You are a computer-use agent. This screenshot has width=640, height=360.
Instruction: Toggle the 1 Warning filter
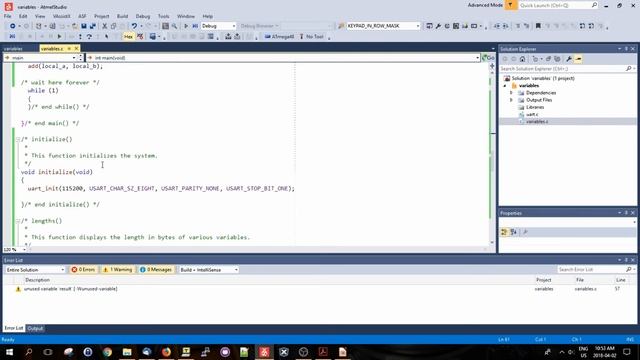pyautogui.click(x=118, y=270)
